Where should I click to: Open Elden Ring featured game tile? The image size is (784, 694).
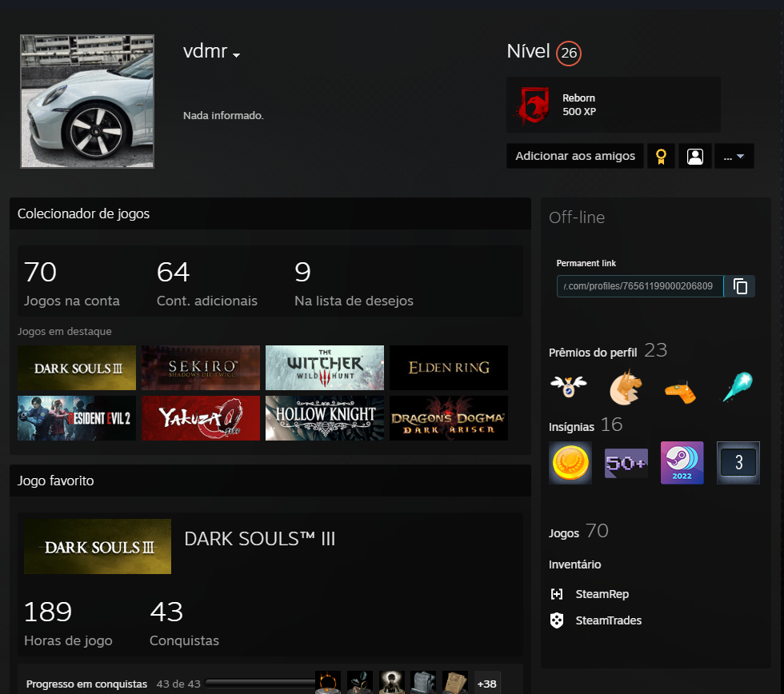(x=449, y=368)
